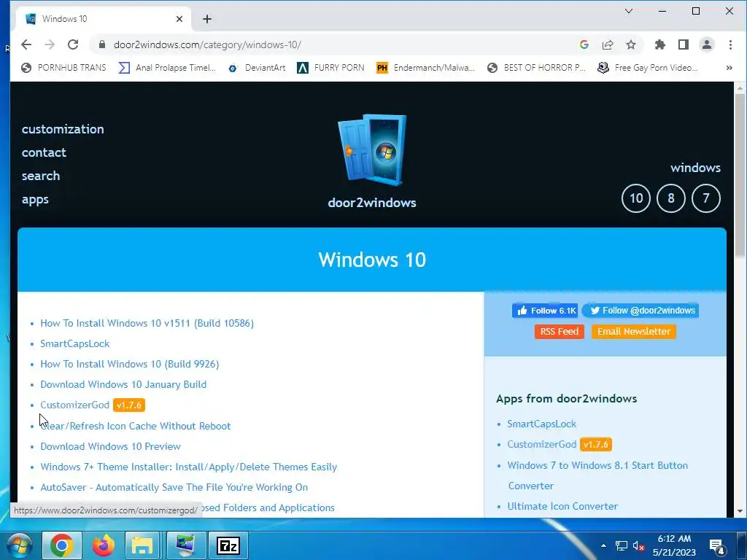The height and width of the screenshot is (560, 747).
Task: Open Ultimate Icon Converter link
Action: point(562,506)
